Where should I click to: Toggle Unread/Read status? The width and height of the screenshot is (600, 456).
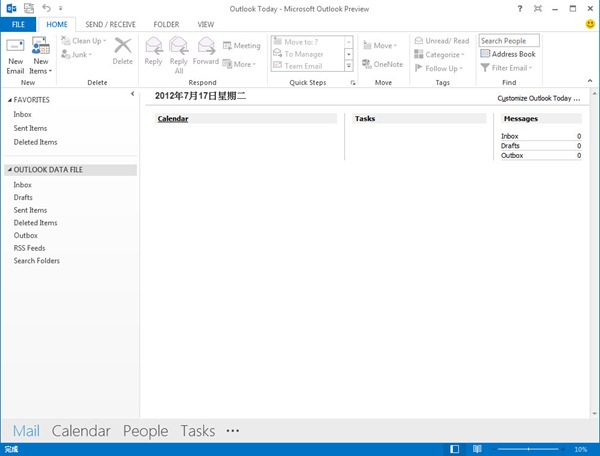(x=442, y=41)
